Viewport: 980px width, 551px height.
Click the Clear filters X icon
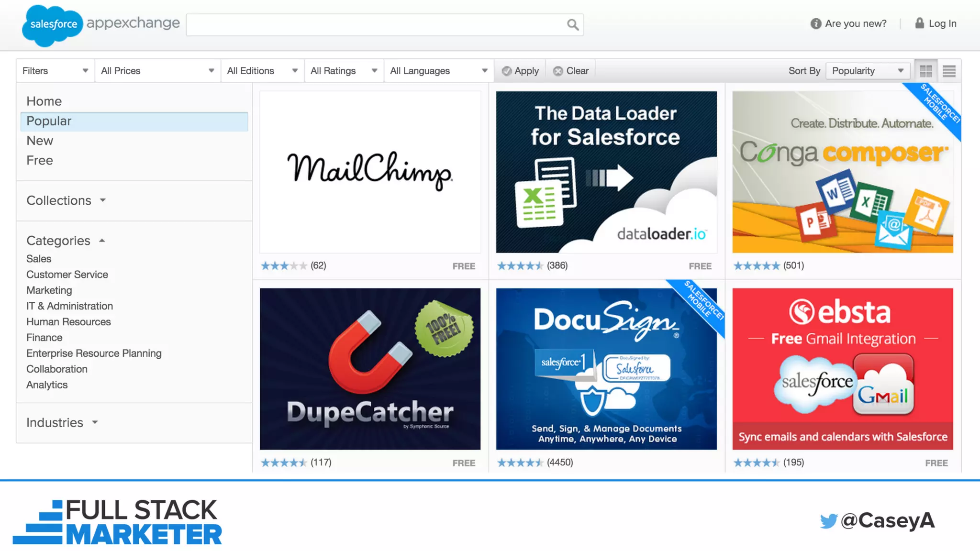[558, 71]
